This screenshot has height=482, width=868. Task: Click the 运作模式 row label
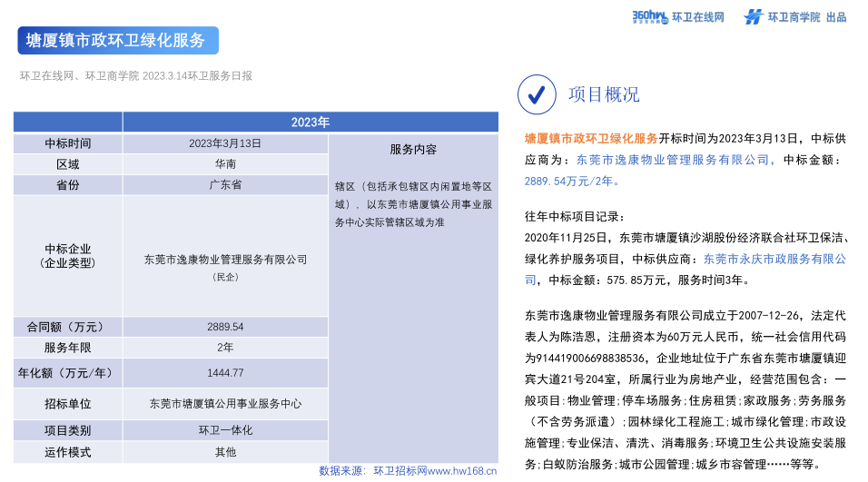[x=68, y=452]
